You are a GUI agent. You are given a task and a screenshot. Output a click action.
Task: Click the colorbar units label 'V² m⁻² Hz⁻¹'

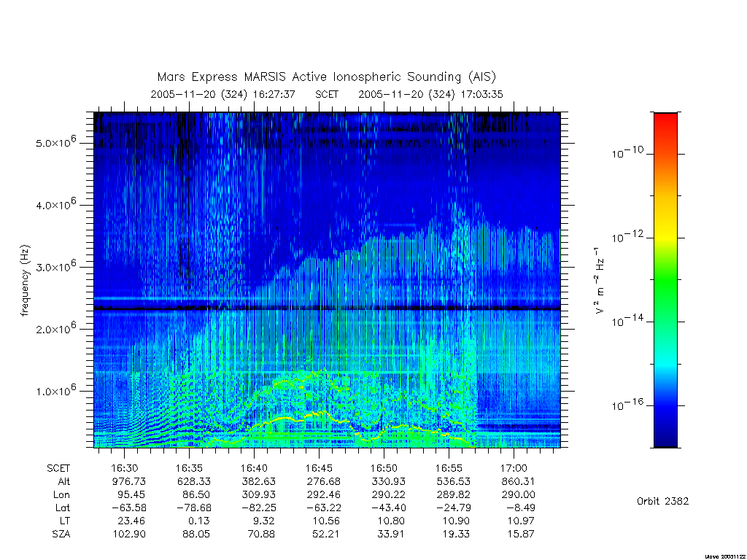pos(599,281)
